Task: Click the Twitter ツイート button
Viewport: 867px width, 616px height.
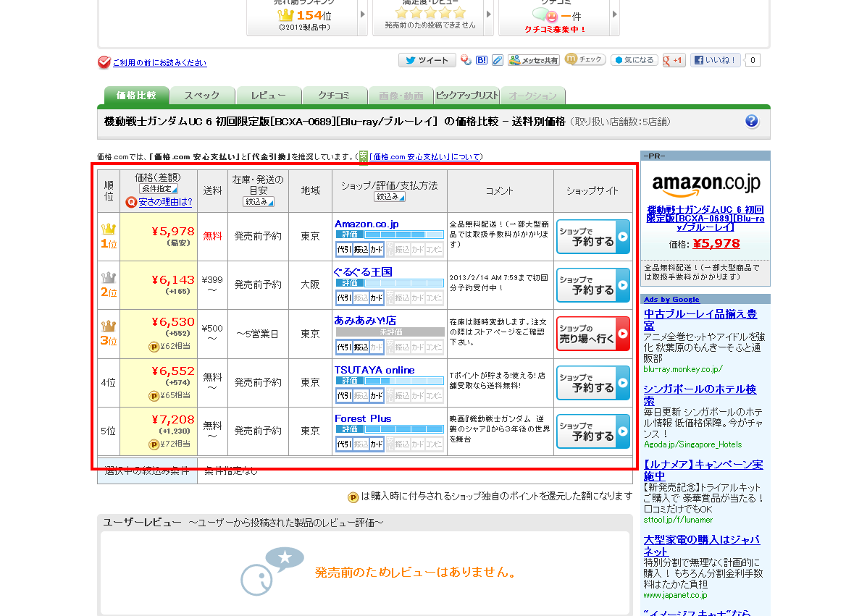Action: pos(427,60)
